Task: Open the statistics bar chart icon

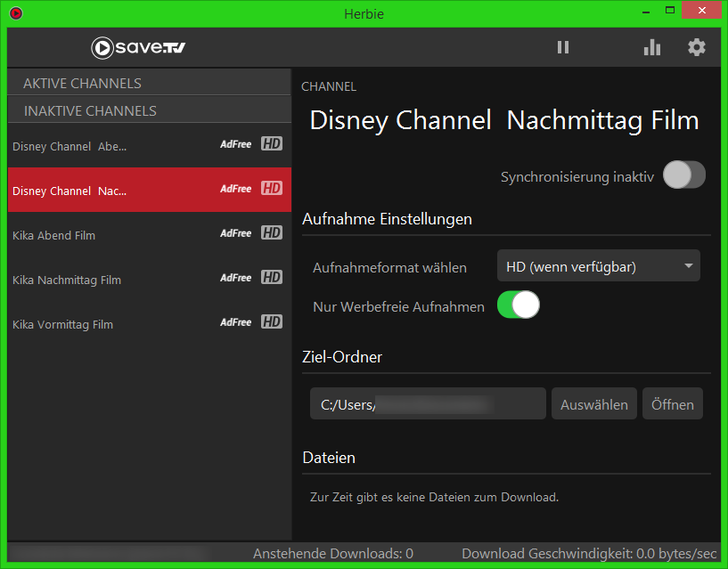Action: click(x=652, y=47)
